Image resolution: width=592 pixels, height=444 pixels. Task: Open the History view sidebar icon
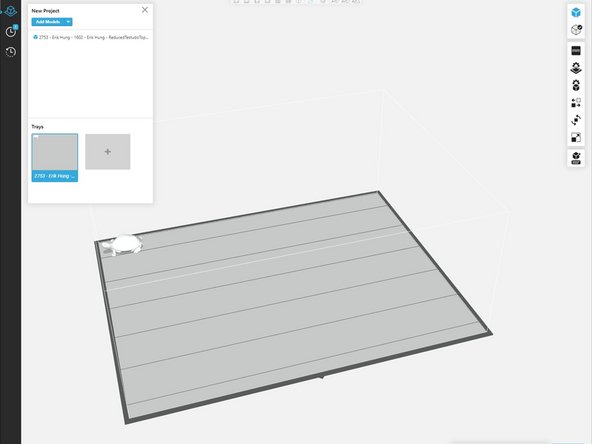(x=11, y=52)
